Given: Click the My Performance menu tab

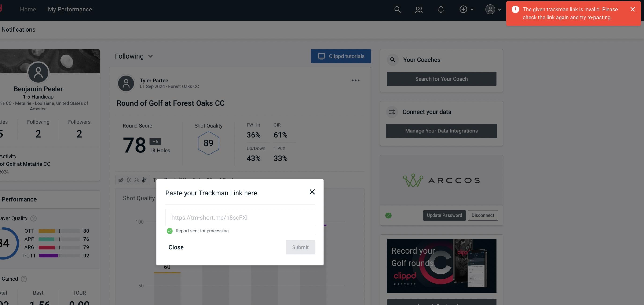Looking at the screenshot, I should click(x=70, y=9).
